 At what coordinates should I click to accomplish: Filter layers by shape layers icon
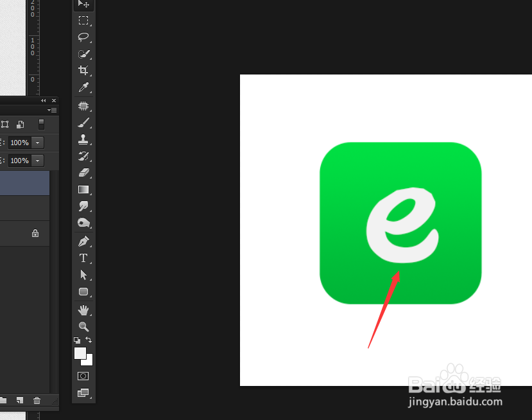[4, 125]
